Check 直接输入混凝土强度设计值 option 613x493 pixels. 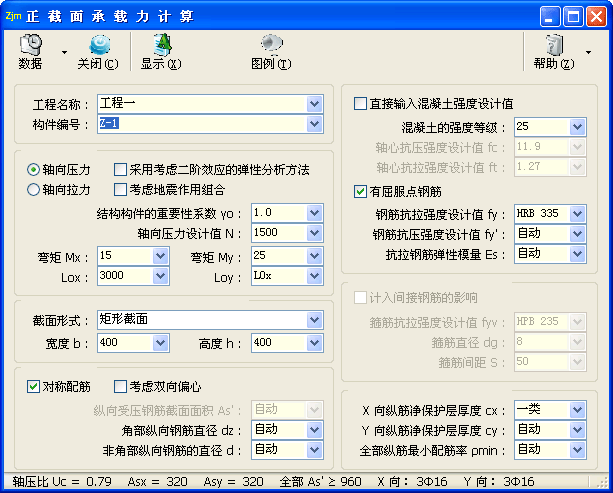361,103
